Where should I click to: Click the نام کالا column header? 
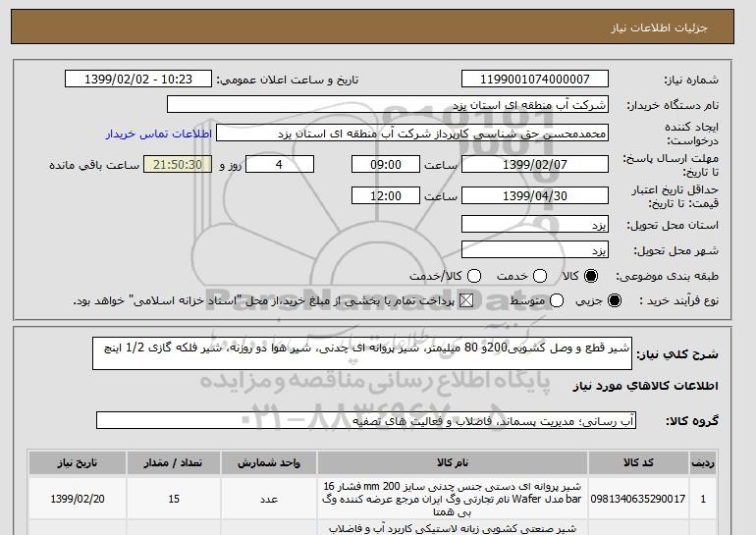453,462
